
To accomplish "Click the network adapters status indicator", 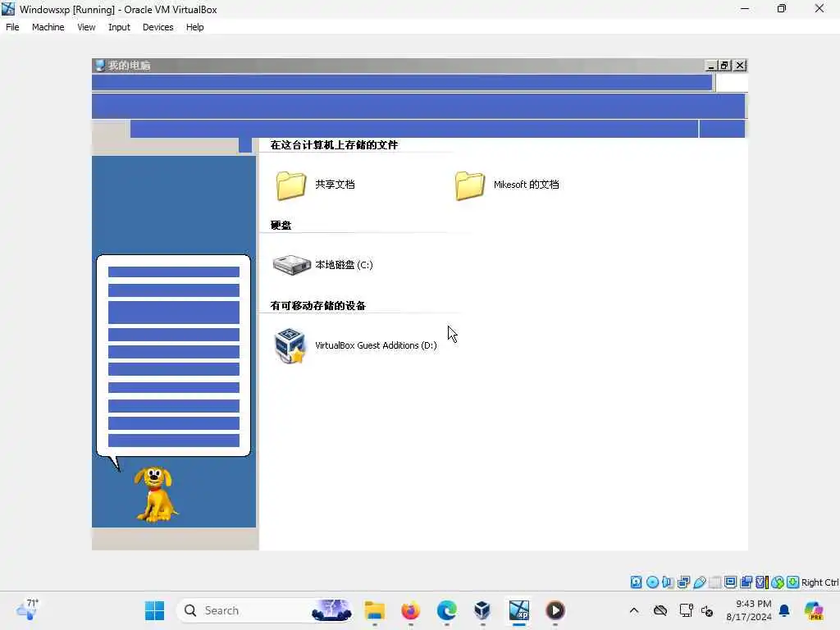I will click(x=683, y=582).
